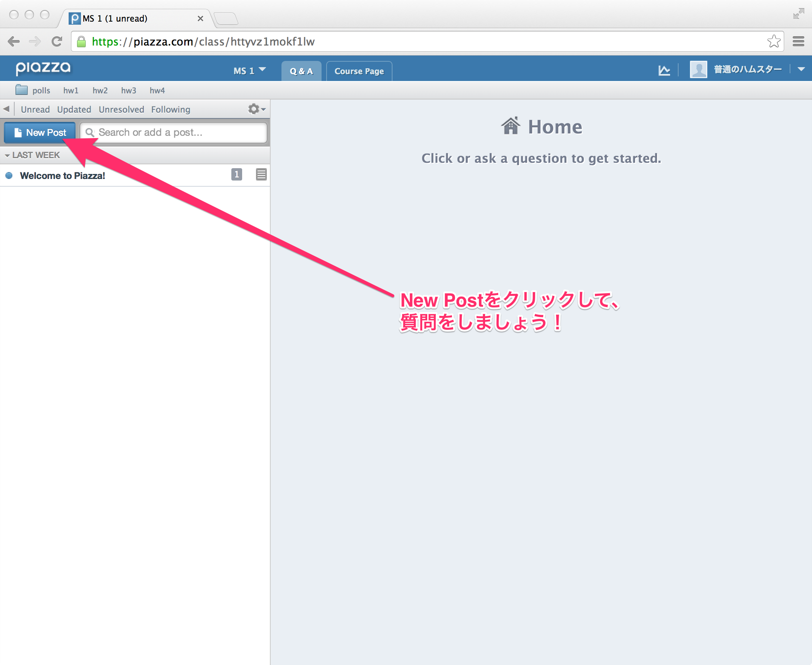Screen dimensions: 812x665
Task: Click the folder icon beside polls
Action: [x=21, y=90]
